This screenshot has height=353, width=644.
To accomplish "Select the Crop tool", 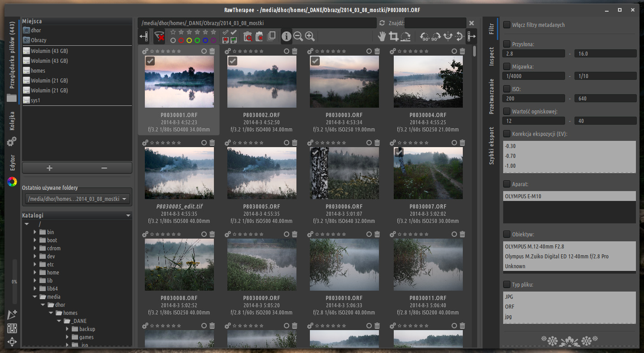I will point(394,36).
